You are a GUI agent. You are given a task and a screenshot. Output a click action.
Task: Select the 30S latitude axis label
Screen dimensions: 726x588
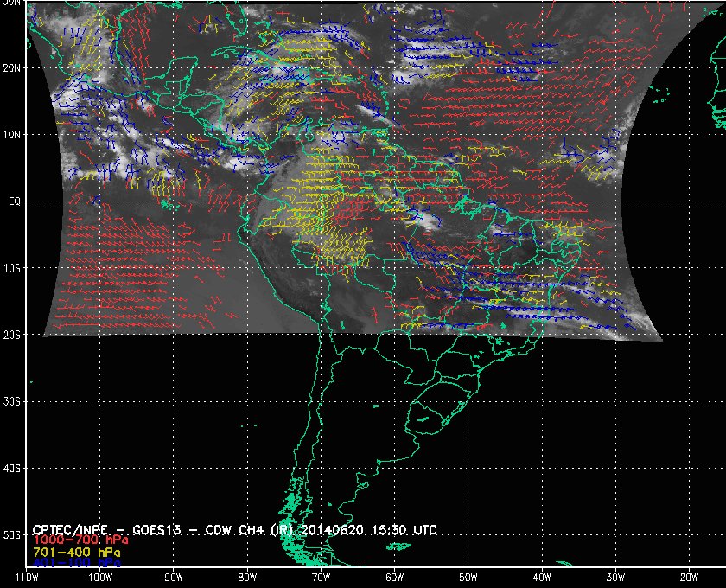tap(11, 401)
